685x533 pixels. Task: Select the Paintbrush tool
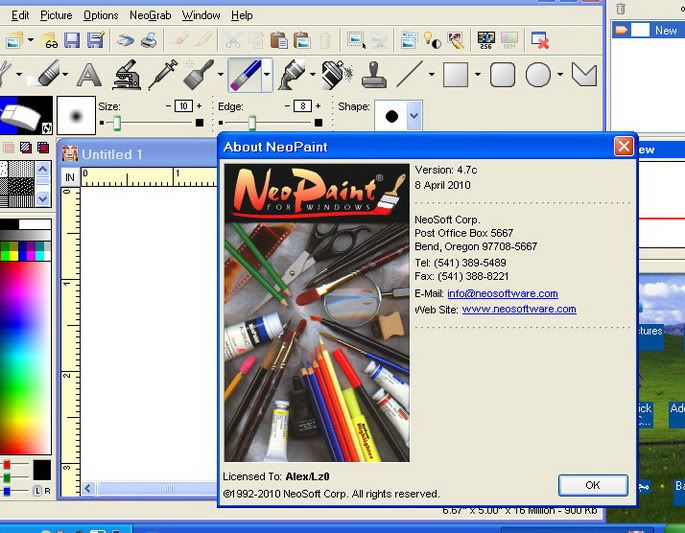pyautogui.click(x=198, y=75)
